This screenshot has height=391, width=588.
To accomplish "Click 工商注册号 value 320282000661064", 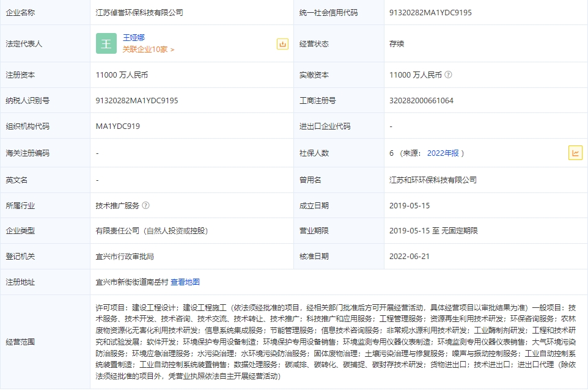I will click(421, 101).
